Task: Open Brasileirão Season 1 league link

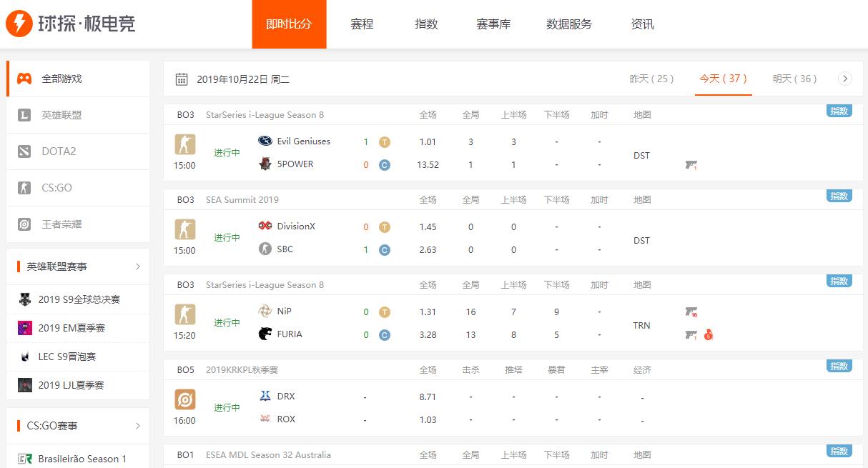Action: click(82, 459)
